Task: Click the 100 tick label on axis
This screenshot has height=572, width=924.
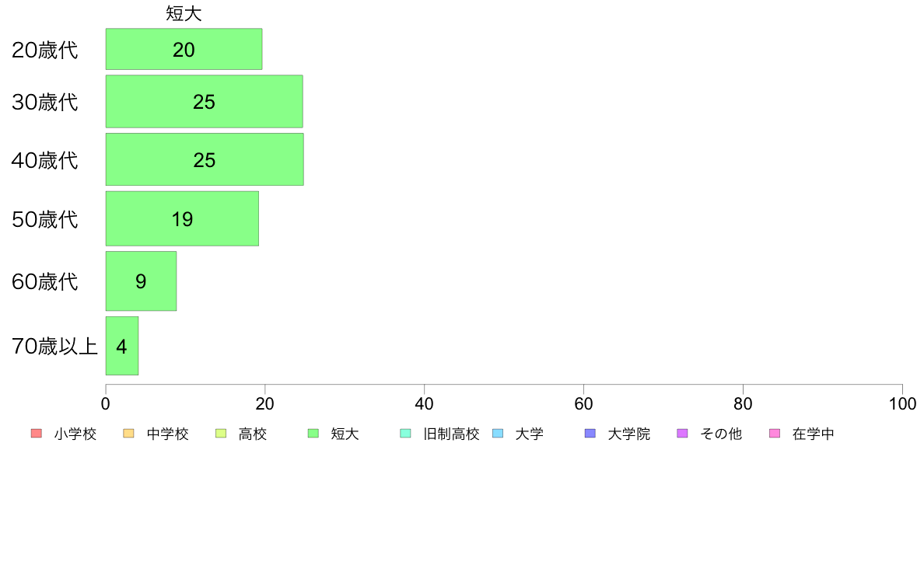Action: pos(902,403)
